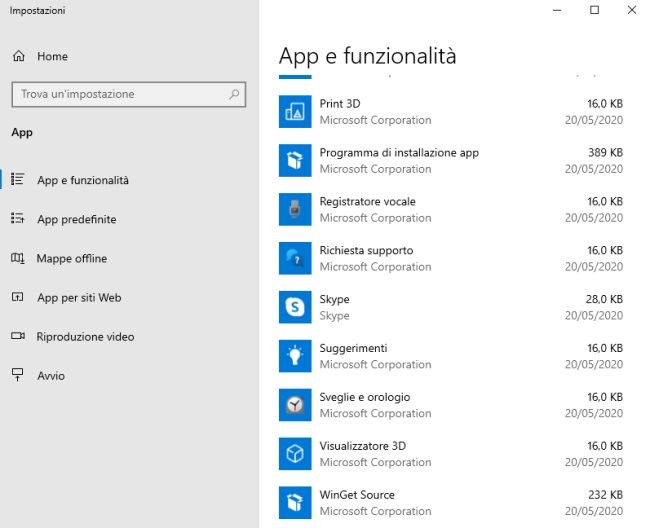This screenshot has height=528, width=650.
Task: Select the Suggerimenti entry
Action: coord(354,349)
